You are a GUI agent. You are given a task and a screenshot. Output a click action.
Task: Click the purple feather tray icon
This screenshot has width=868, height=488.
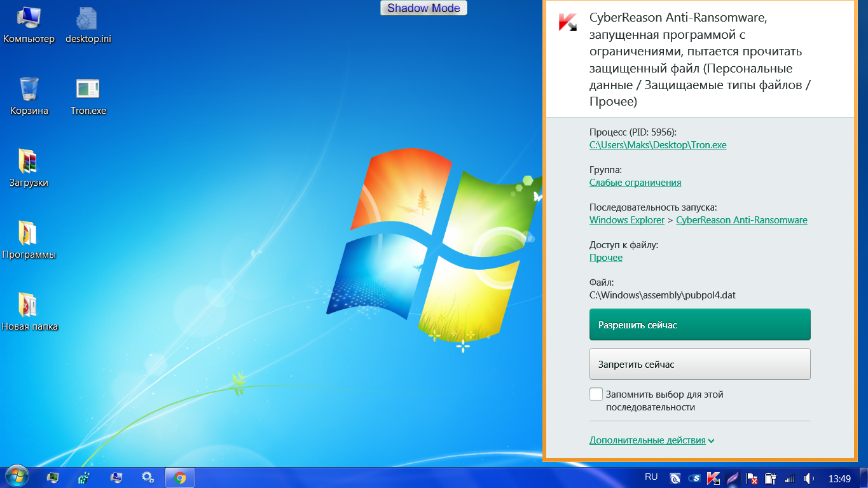click(x=733, y=478)
